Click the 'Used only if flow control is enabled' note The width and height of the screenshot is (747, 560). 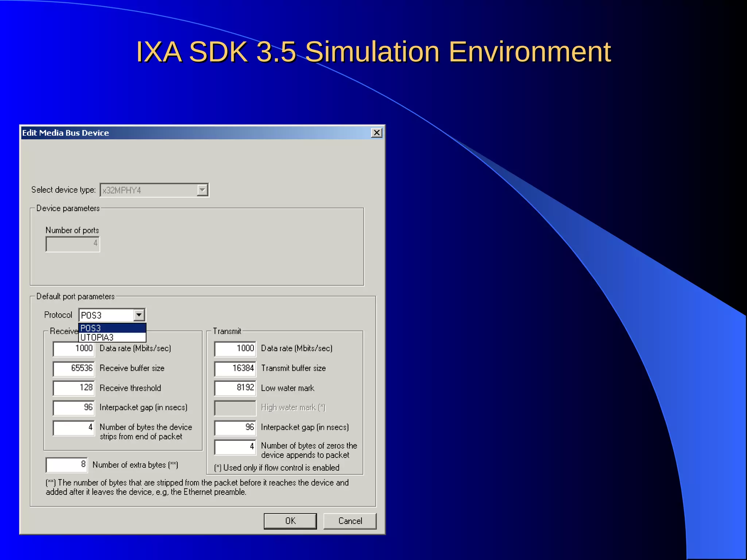(277, 468)
